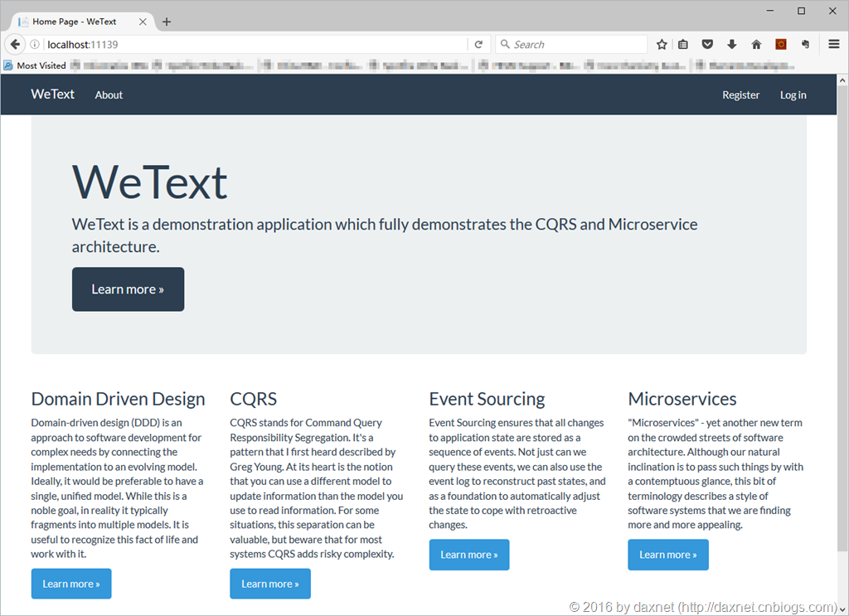Learn more about Domain Driven Design
849x616 pixels.
tap(71, 584)
